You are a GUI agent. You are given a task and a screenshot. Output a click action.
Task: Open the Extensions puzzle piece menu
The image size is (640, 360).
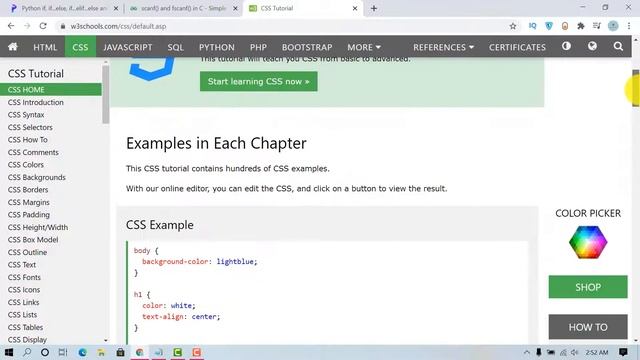pos(581,26)
